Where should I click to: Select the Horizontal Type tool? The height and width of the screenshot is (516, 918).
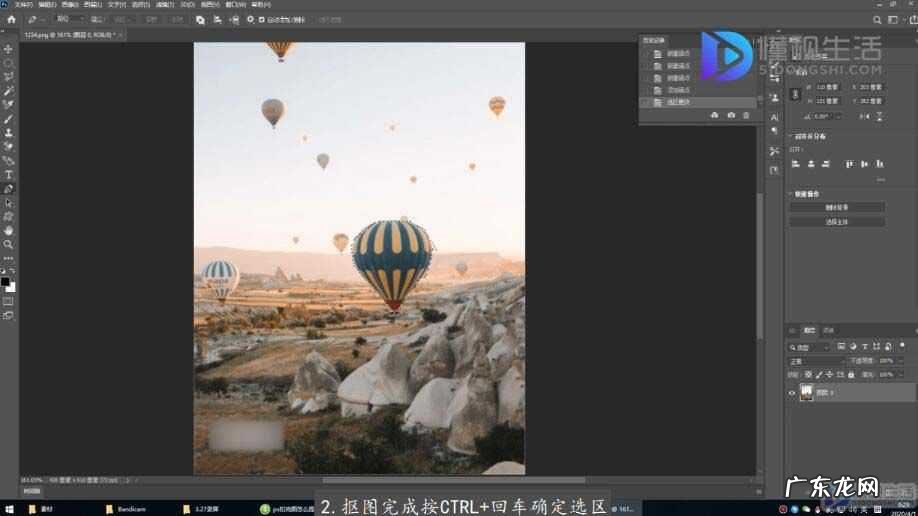(9, 175)
